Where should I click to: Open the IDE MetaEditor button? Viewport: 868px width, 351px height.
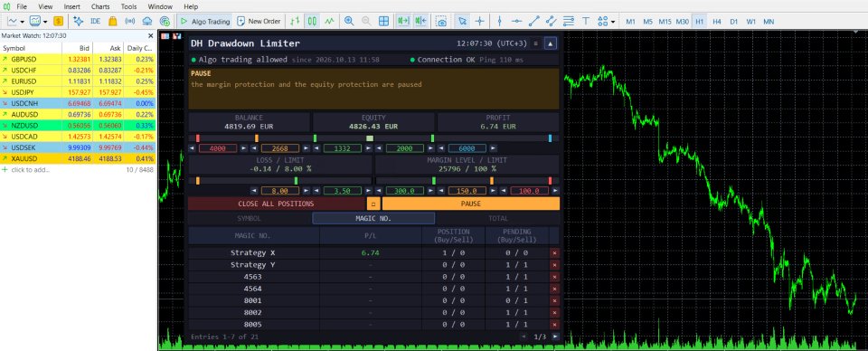click(x=95, y=21)
